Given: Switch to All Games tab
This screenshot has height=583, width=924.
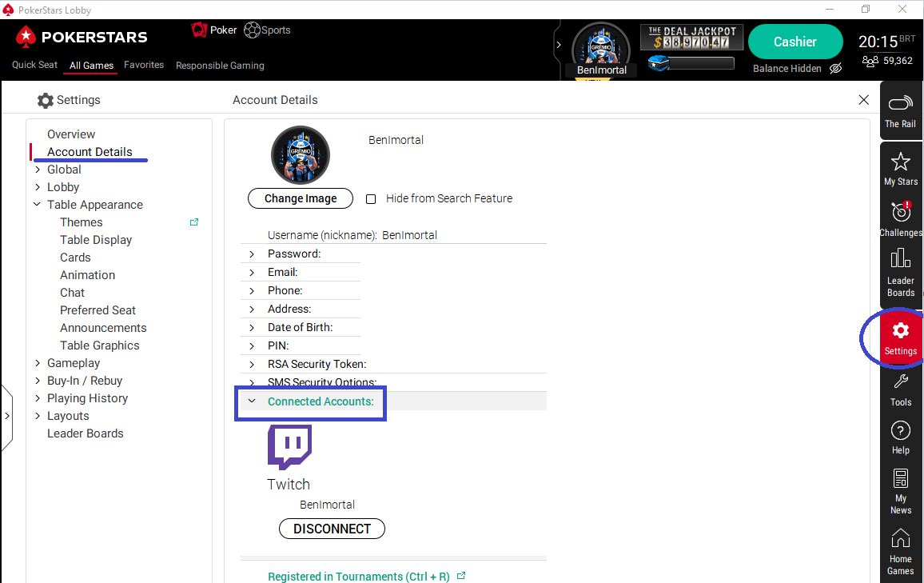Looking at the screenshot, I should click(91, 66).
